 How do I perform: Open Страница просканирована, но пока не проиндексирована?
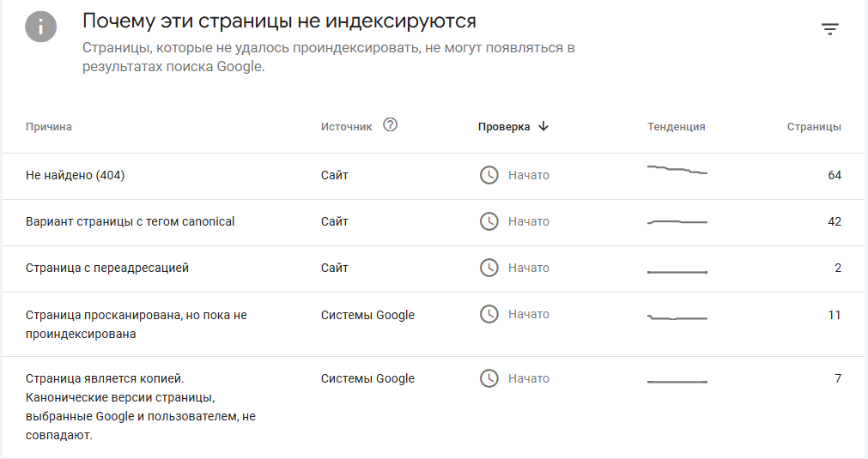[137, 324]
